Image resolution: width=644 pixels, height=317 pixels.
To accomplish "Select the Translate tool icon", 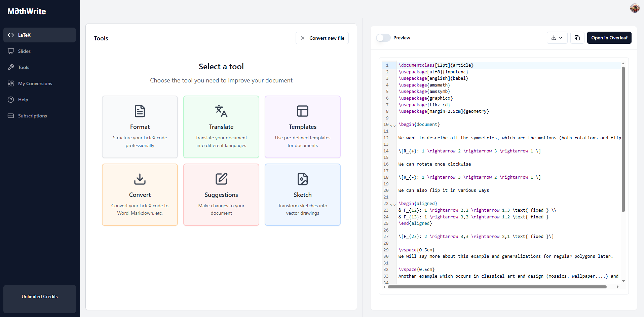I will coord(221,111).
